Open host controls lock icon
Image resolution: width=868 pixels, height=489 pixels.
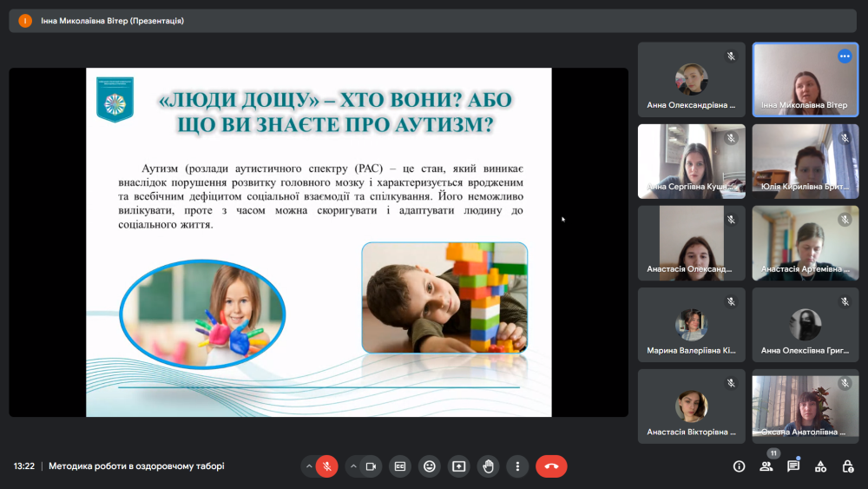point(847,466)
